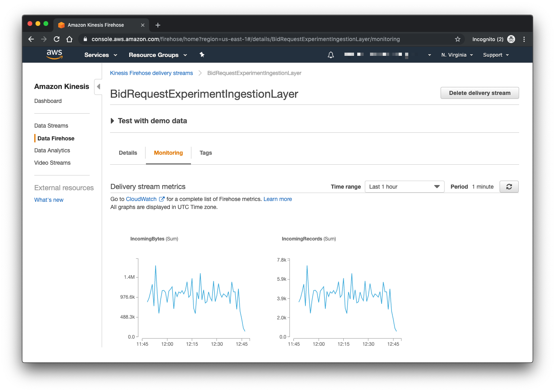Select the Monitoring tab
Viewport: 555px width, 392px height.
click(x=168, y=153)
